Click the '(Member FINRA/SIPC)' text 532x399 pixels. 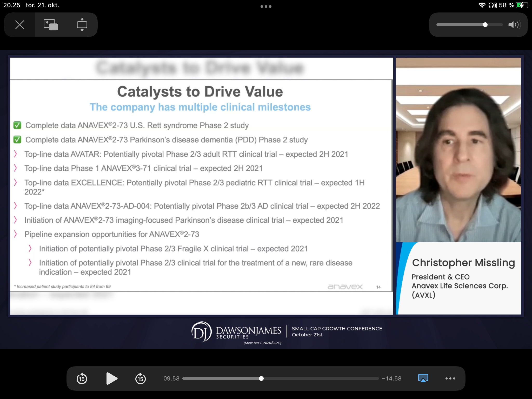click(262, 343)
